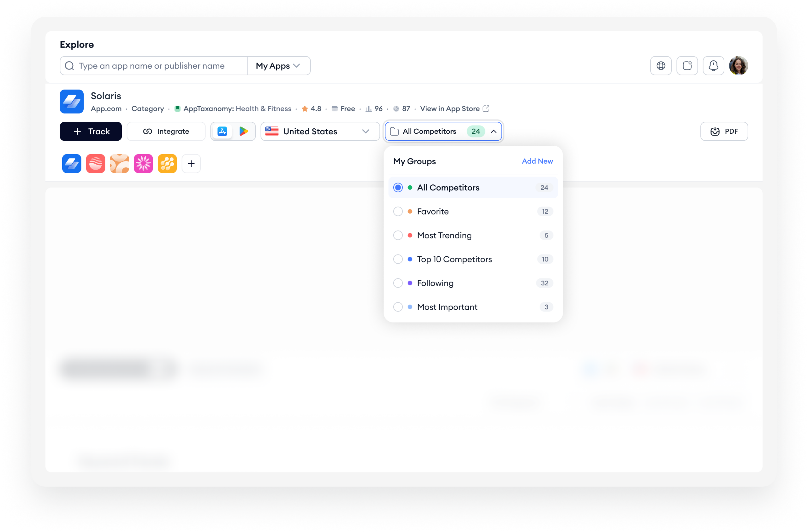Click the square notes icon beside globe

pos(687,66)
